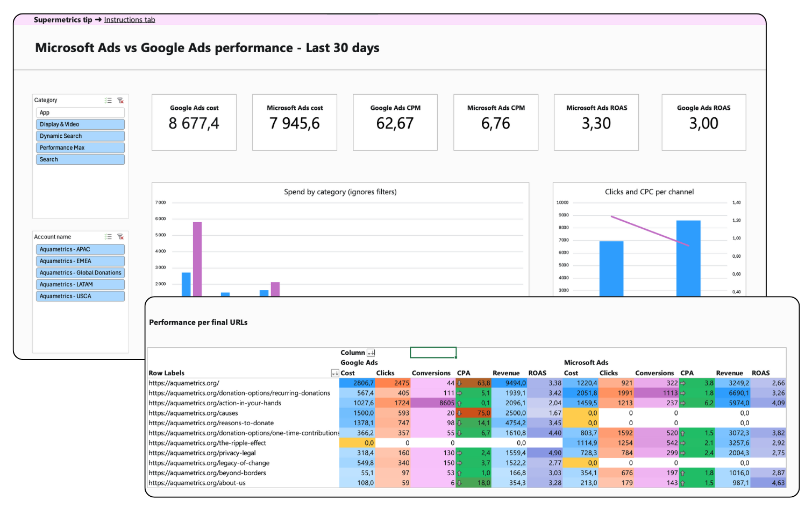This screenshot has width=812, height=507.
Task: Toggle the Aquametrics - Global Donations slicer item
Action: point(80,273)
